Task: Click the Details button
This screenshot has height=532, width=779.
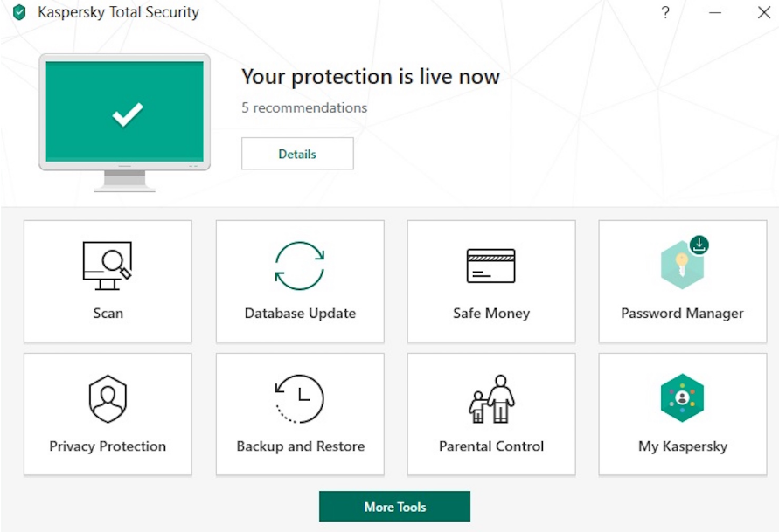Action: [x=297, y=154]
